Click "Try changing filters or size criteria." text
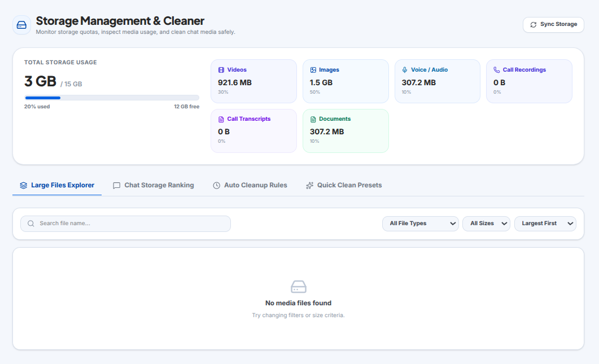 click(298, 315)
